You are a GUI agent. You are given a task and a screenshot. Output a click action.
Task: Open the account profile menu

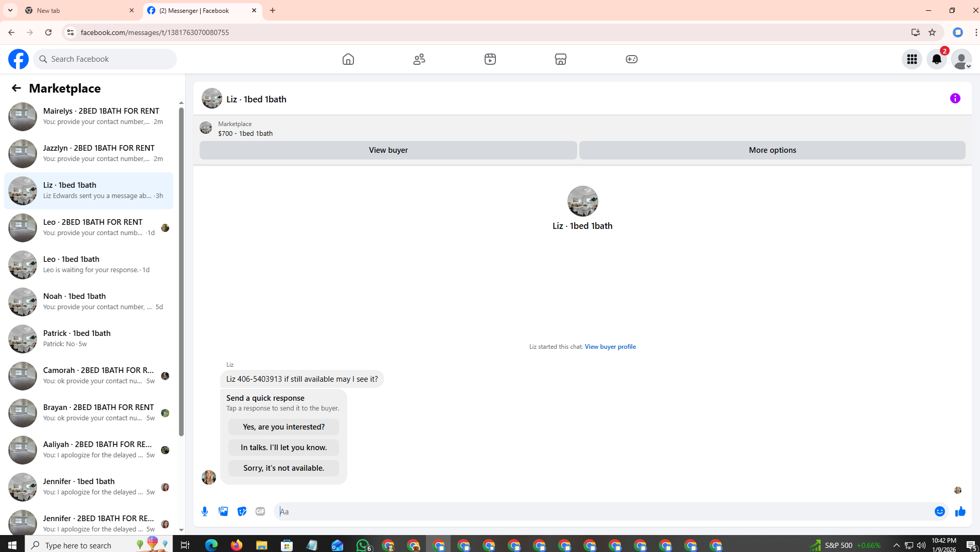pos(961,59)
